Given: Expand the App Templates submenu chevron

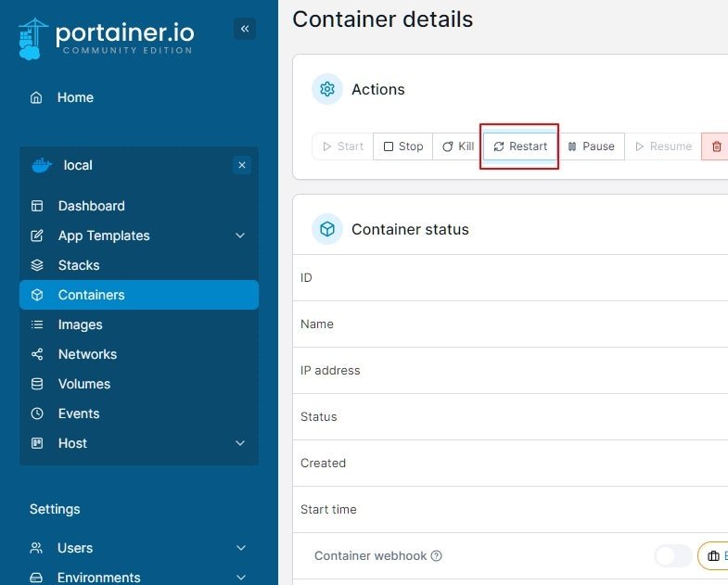Looking at the screenshot, I should [240, 235].
